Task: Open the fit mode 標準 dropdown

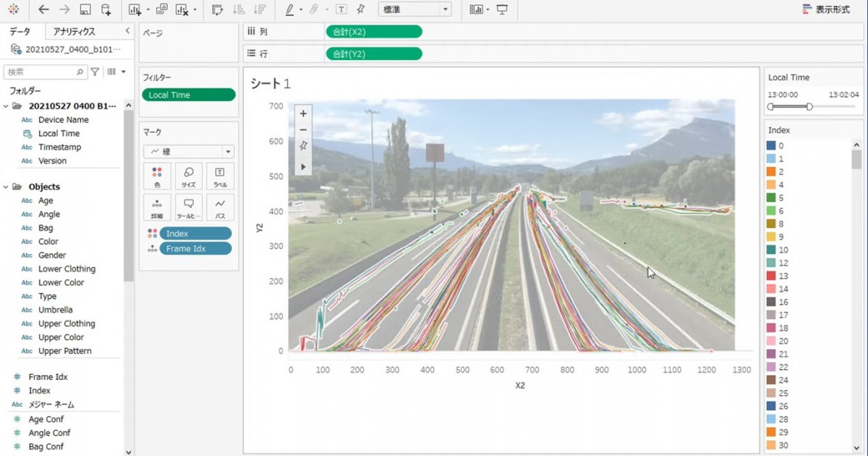Action: pyautogui.click(x=414, y=9)
